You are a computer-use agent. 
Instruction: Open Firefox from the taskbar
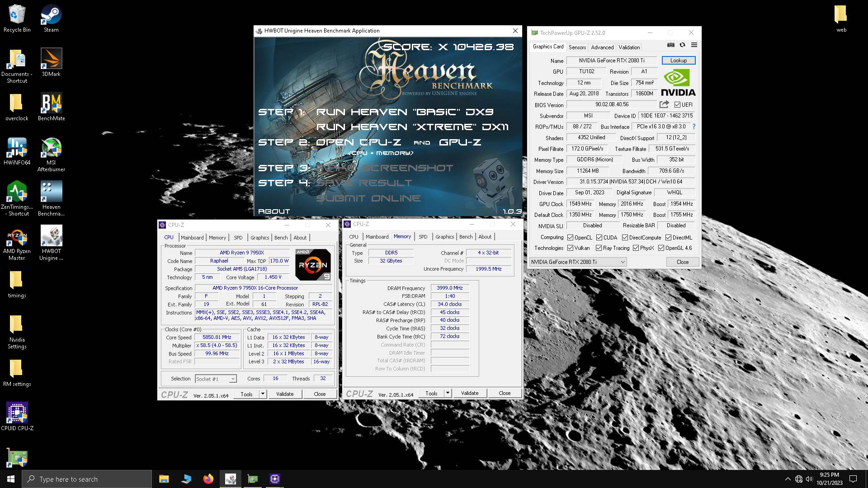tap(208, 479)
